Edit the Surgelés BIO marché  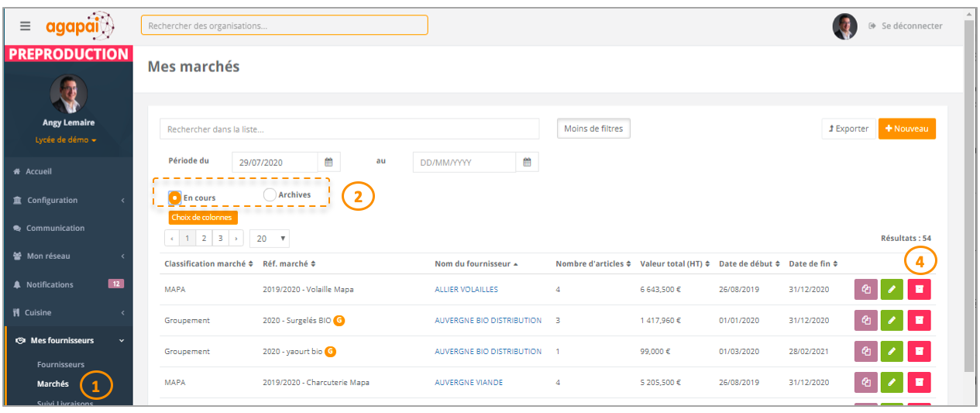pos(892,320)
